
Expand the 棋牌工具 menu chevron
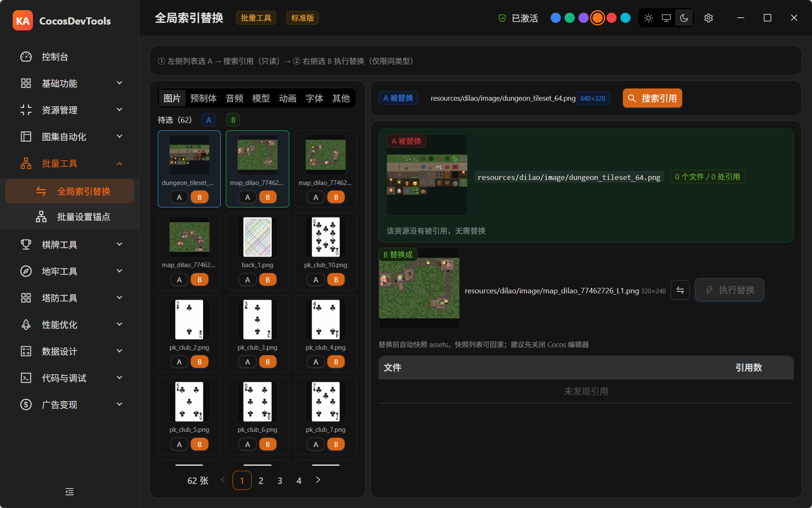[120, 244]
